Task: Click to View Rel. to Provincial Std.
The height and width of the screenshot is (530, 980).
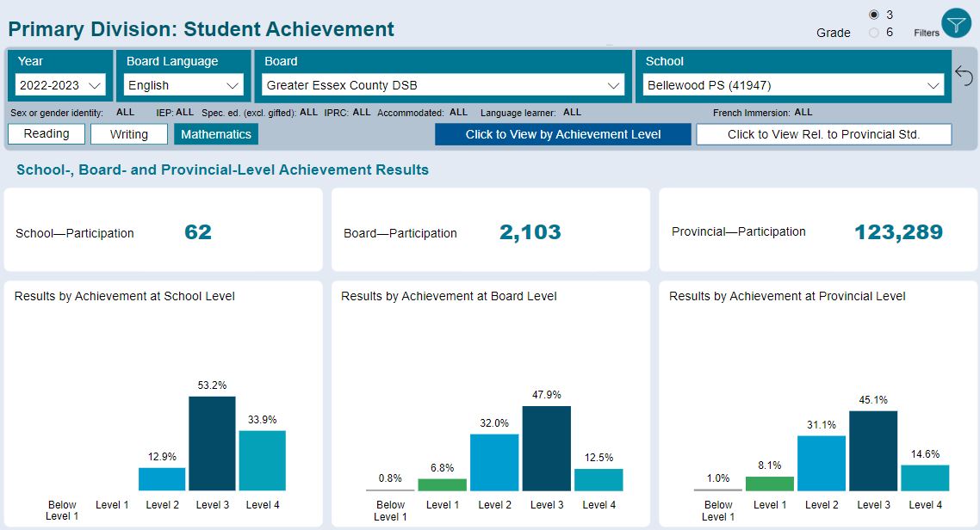Action: click(x=824, y=134)
